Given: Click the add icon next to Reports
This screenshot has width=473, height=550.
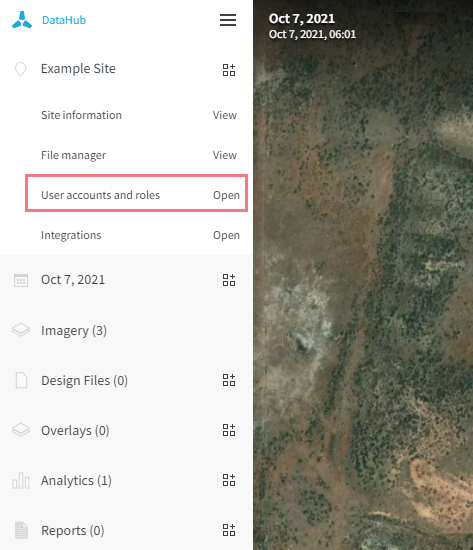Looking at the screenshot, I should point(229,530).
